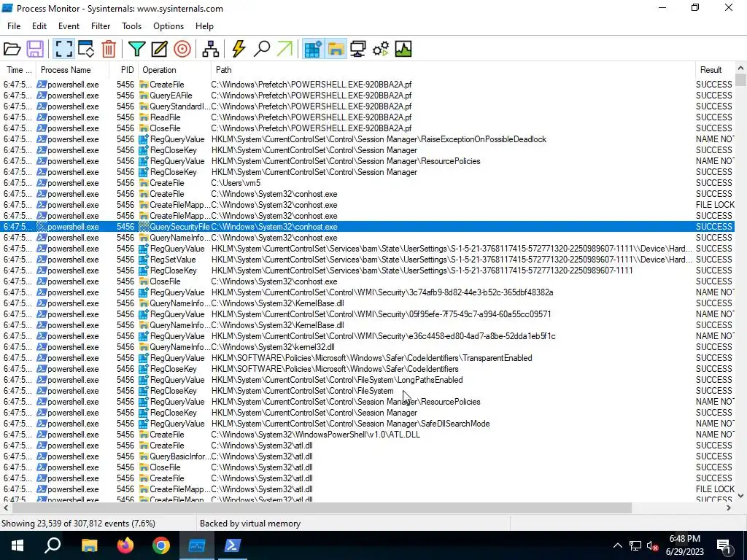Select the SafeDllSearchMode RegQueryValue row
This screenshot has width=747, height=560.
(x=368, y=424)
